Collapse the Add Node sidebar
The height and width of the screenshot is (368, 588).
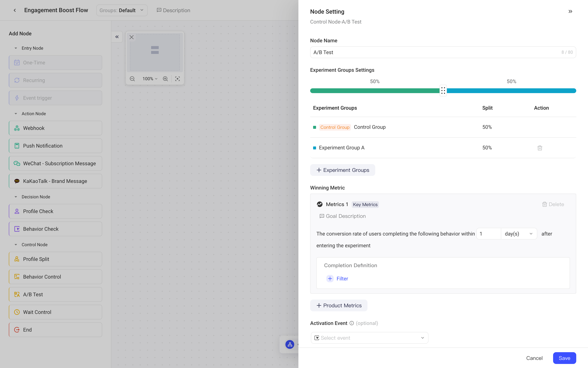117,37
